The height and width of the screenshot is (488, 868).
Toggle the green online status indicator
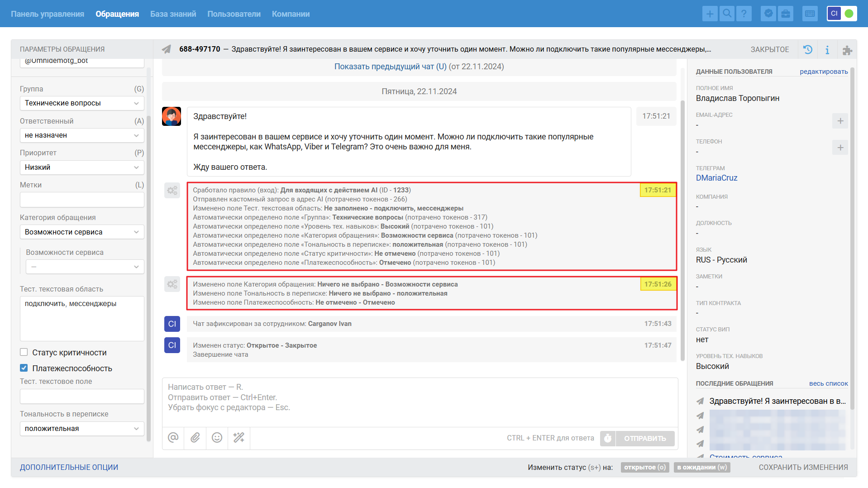coord(849,14)
